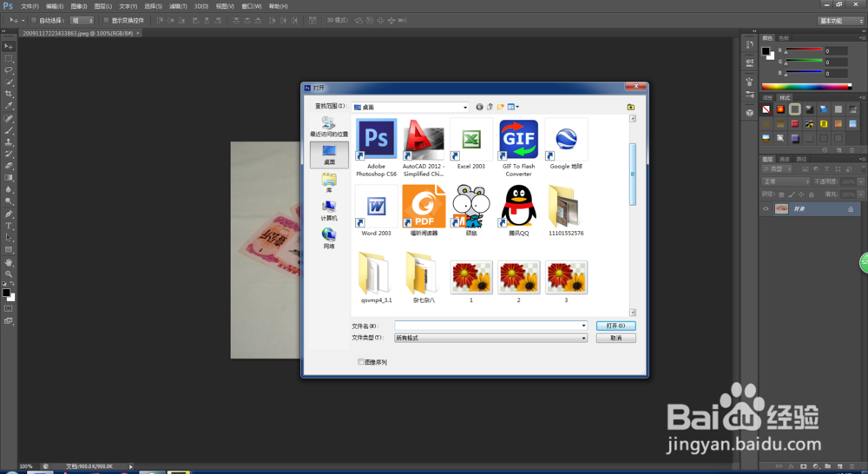
Task: Click the 打开(O) button
Action: point(615,326)
